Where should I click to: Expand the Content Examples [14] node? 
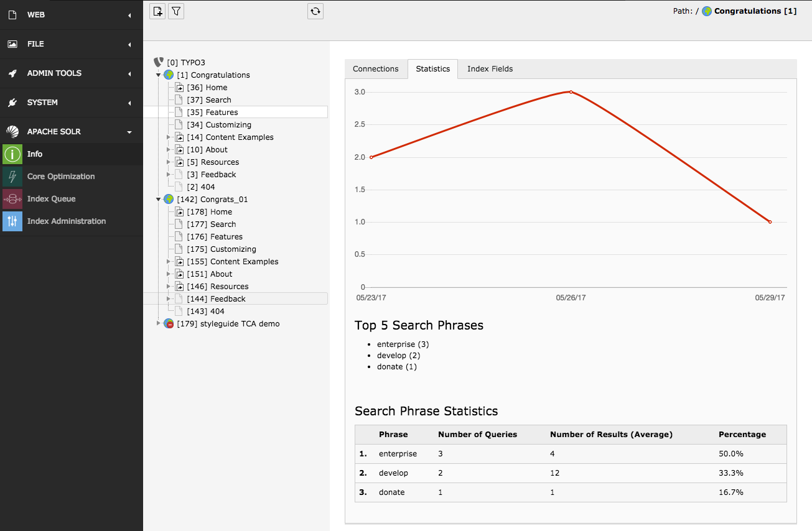169,137
